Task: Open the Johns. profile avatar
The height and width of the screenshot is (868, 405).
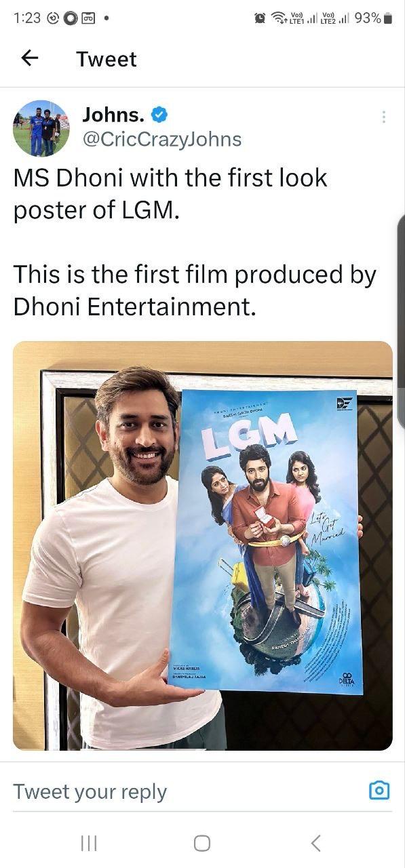Action: pyautogui.click(x=41, y=128)
